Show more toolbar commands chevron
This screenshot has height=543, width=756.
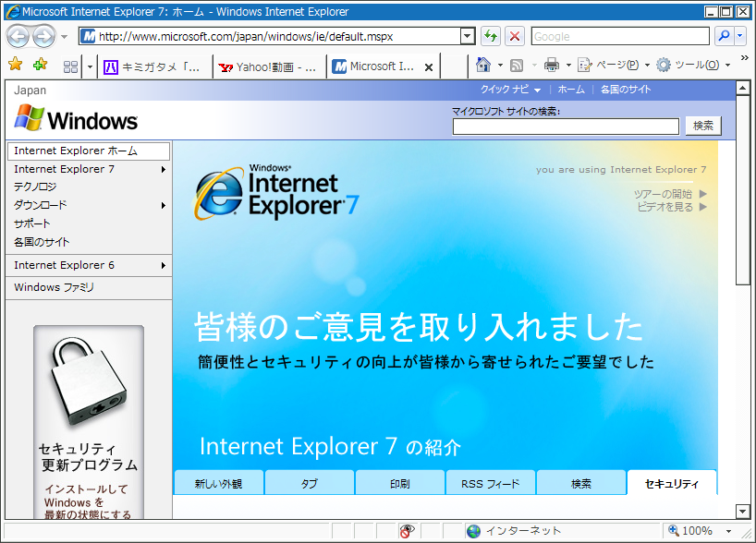[744, 58]
